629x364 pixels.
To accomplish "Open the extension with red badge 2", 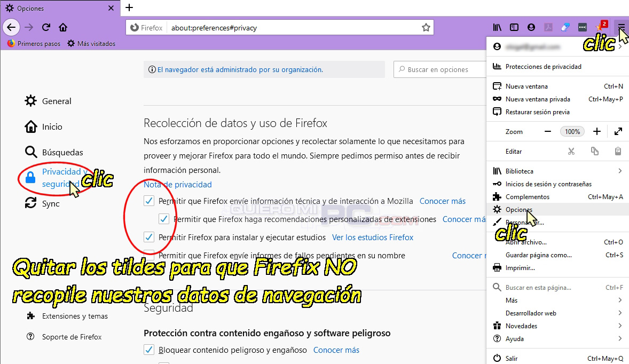I will point(601,27).
